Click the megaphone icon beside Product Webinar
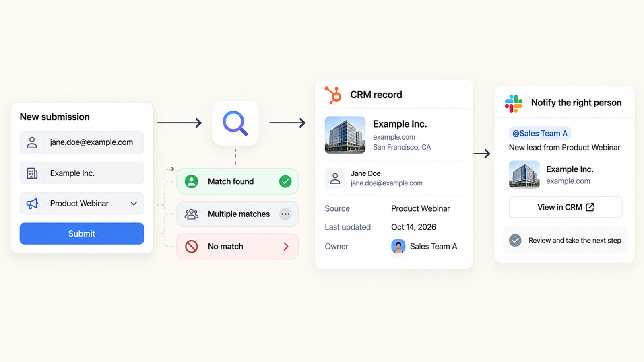The image size is (644, 362). click(32, 204)
